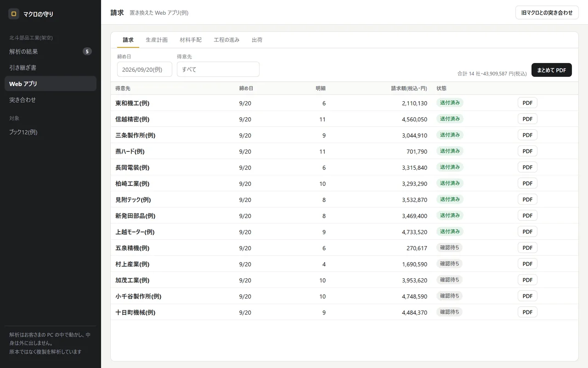The width and height of the screenshot is (588, 368).
Task: Click the 得意先 column header
Action: point(123,88)
